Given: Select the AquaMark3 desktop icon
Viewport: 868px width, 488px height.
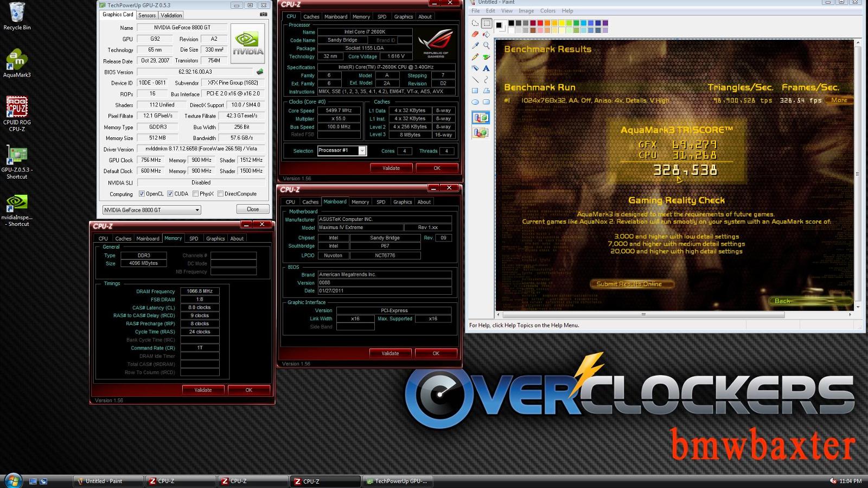Looking at the screenshot, I should point(17,64).
